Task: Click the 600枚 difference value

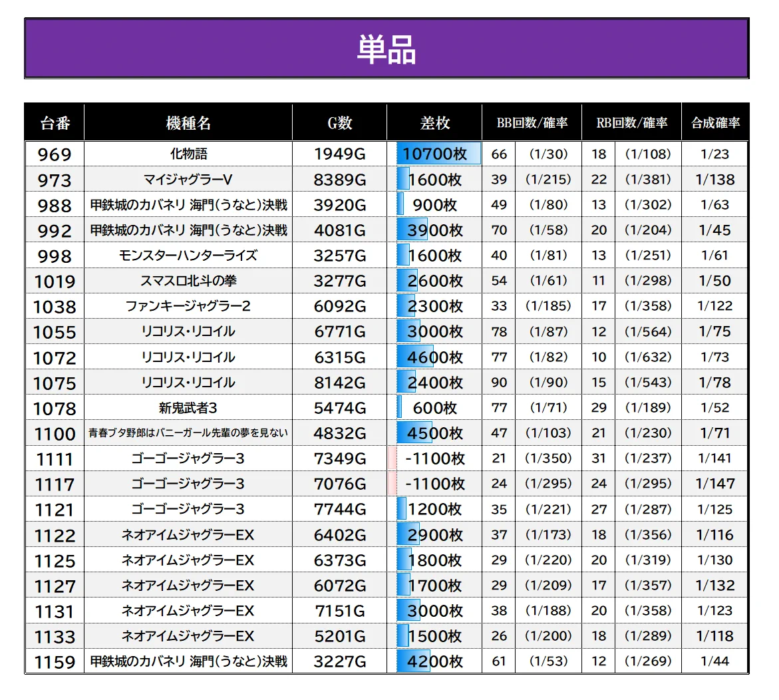Action: (x=434, y=408)
